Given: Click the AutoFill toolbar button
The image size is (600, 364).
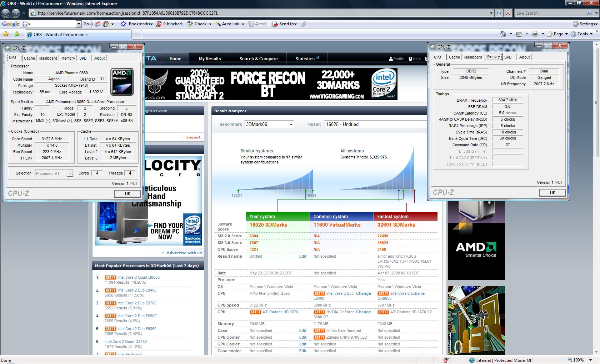Looking at the screenshot, I should (x=259, y=24).
